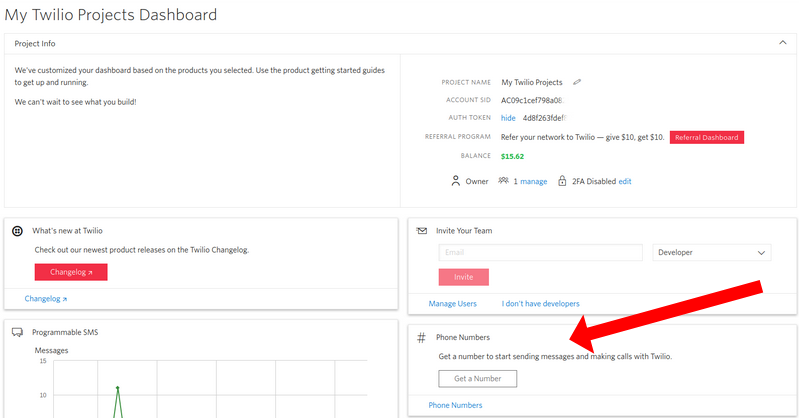Hide the auth token
The height and width of the screenshot is (418, 799).
coord(508,118)
